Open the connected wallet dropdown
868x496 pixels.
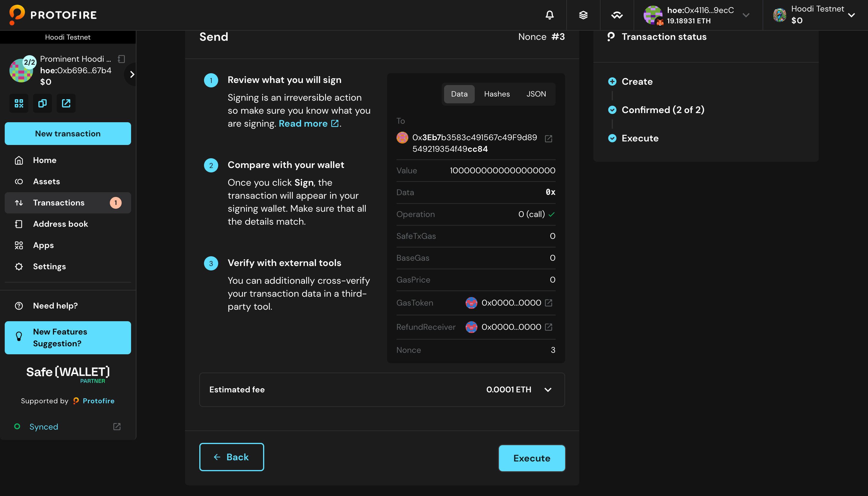coord(746,15)
